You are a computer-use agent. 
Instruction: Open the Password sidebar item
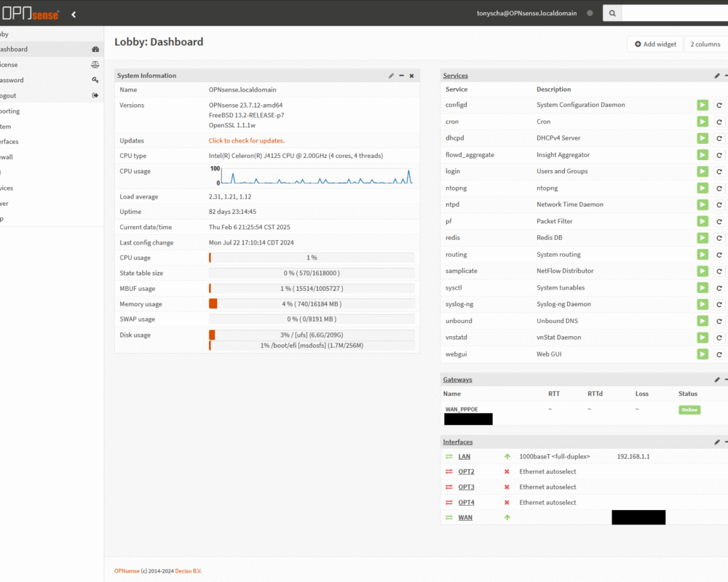52,80
